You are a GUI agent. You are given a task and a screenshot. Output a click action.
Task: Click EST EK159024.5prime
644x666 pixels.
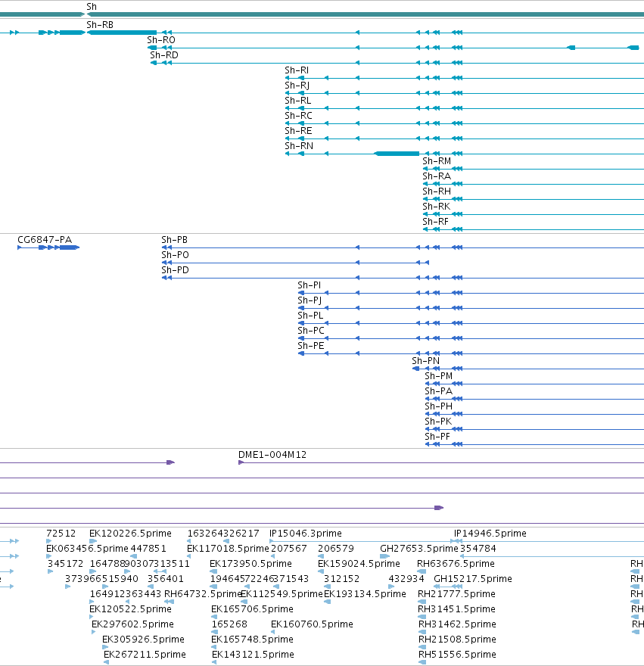pyautogui.click(x=359, y=564)
